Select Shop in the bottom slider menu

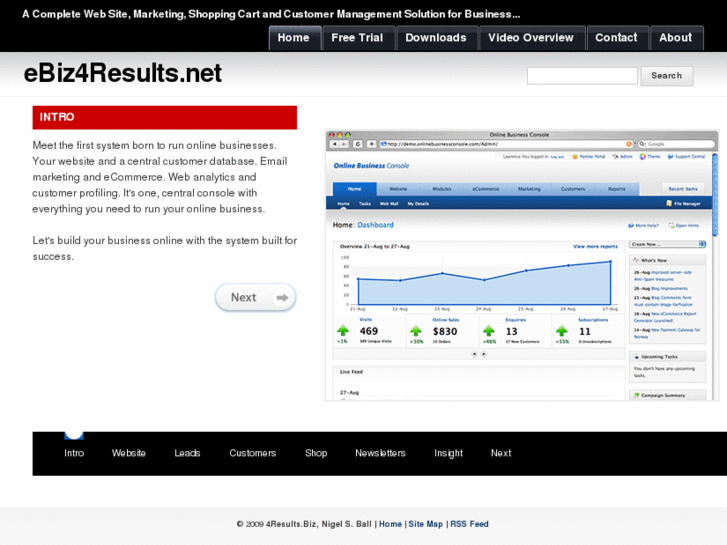316,453
